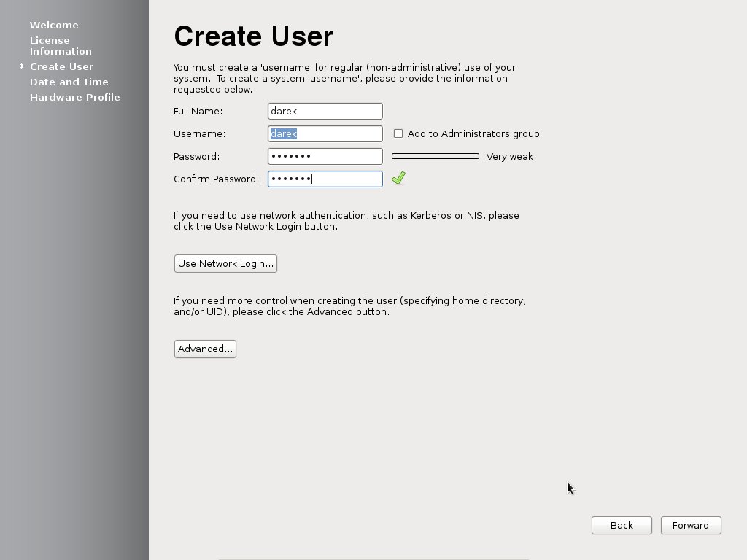This screenshot has width=747, height=560.
Task: Click the 'Create User' page heading
Action: coord(253,36)
